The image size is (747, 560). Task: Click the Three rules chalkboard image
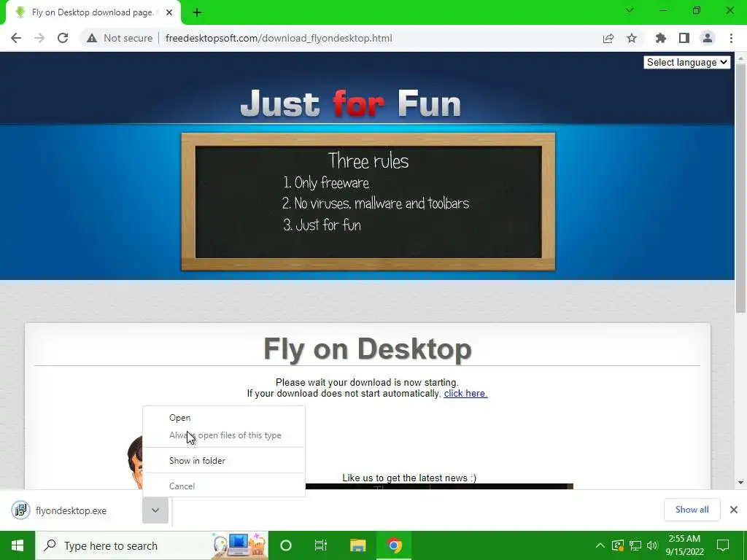368,202
